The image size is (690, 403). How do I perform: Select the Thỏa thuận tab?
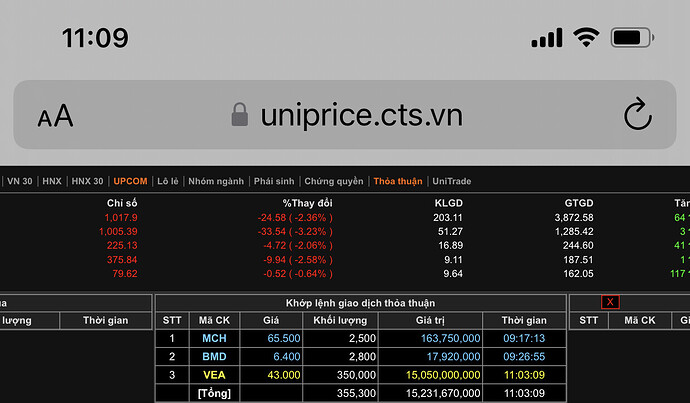[398, 181]
